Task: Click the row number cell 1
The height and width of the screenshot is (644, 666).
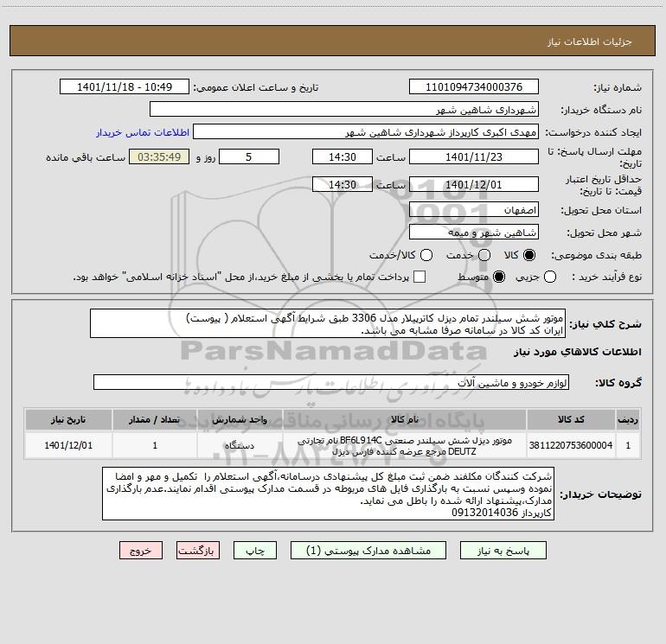Action: pyautogui.click(x=628, y=445)
